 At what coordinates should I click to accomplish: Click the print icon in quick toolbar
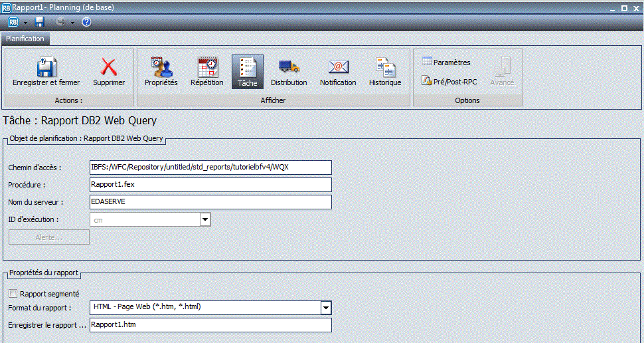60,22
